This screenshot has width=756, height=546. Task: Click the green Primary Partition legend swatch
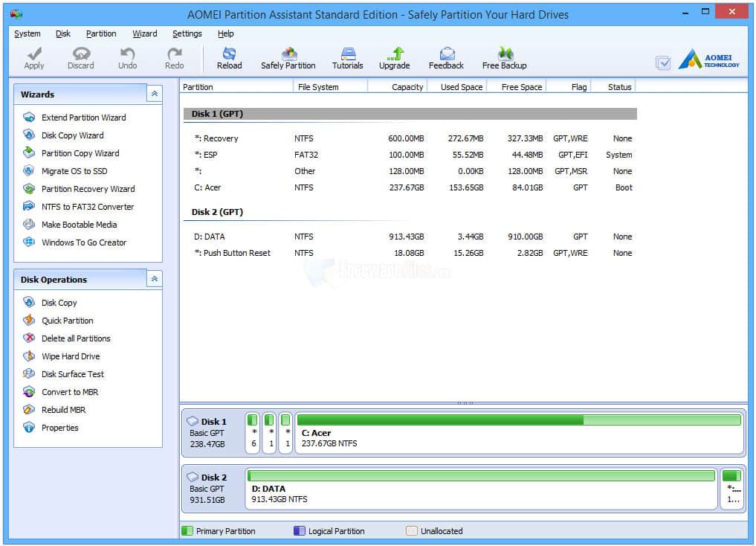pyautogui.click(x=186, y=531)
